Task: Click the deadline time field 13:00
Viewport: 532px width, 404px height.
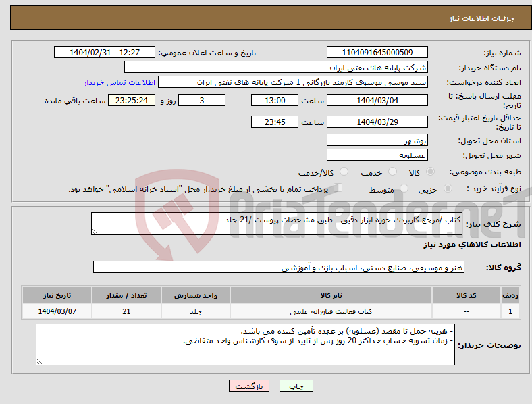Action: point(275,100)
